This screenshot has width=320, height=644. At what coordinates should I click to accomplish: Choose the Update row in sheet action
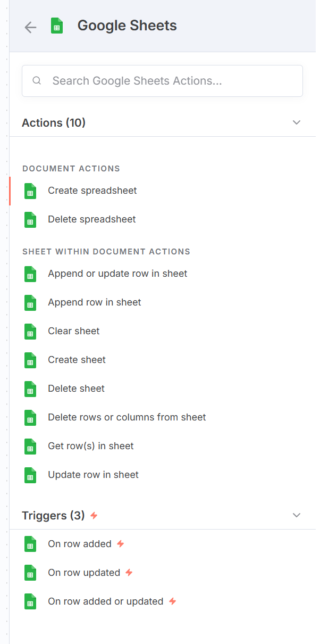[93, 475]
